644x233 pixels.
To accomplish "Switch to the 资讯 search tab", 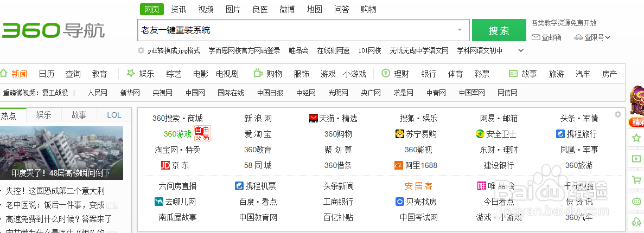I will pos(178,9).
